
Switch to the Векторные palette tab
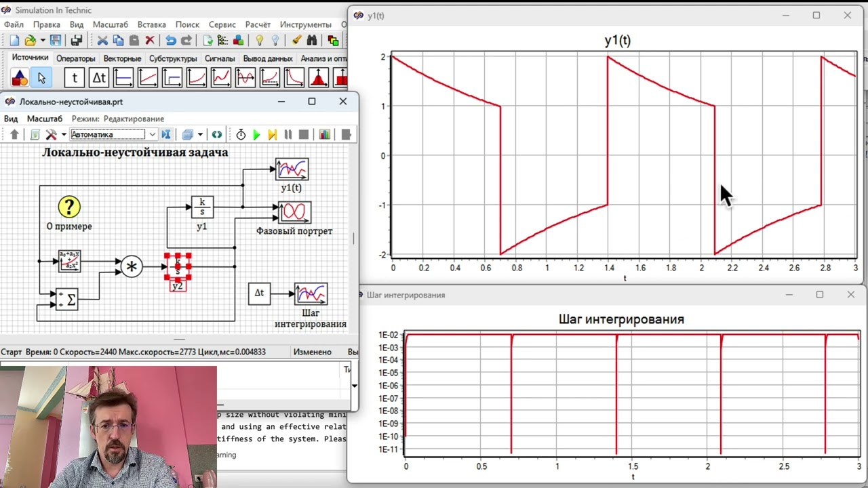pyautogui.click(x=122, y=58)
